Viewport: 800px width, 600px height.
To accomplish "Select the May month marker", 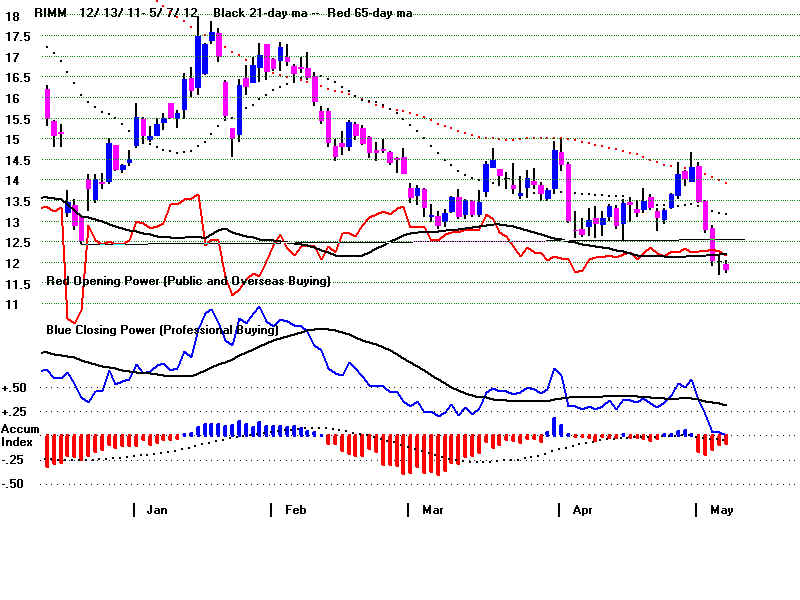I will 721,509.
